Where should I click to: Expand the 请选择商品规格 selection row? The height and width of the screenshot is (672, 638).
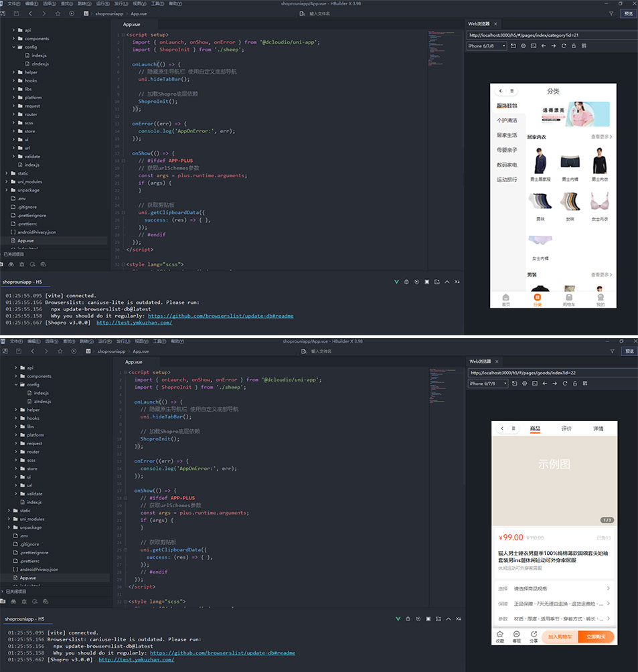pos(554,588)
